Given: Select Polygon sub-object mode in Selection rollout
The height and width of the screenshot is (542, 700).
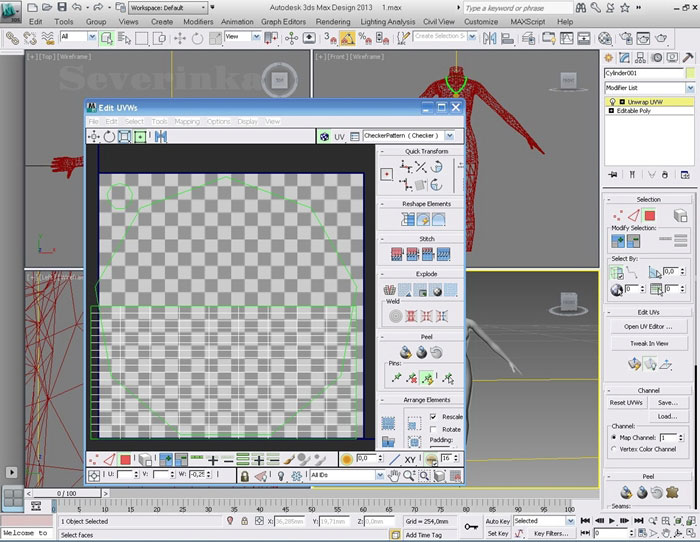Looking at the screenshot, I should point(649,215).
